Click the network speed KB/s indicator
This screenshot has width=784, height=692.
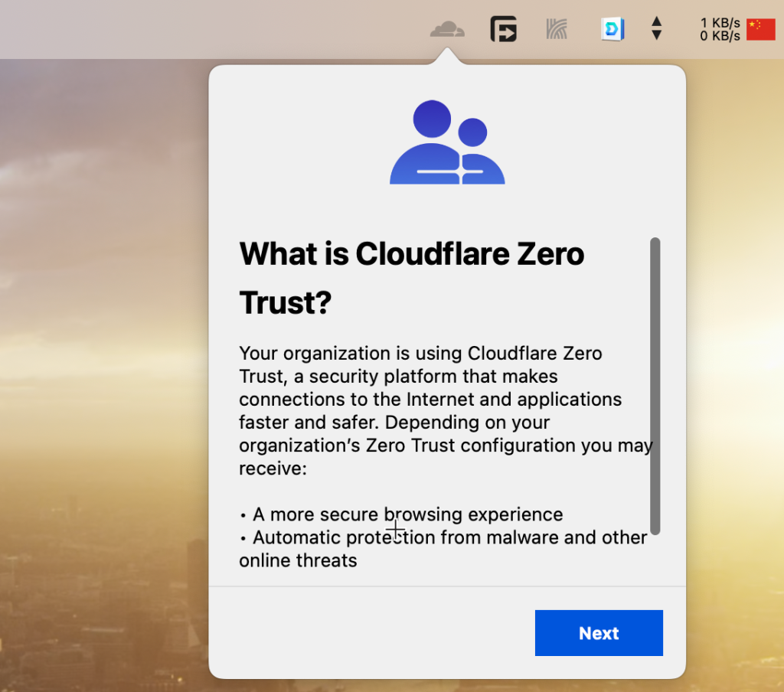click(x=720, y=30)
